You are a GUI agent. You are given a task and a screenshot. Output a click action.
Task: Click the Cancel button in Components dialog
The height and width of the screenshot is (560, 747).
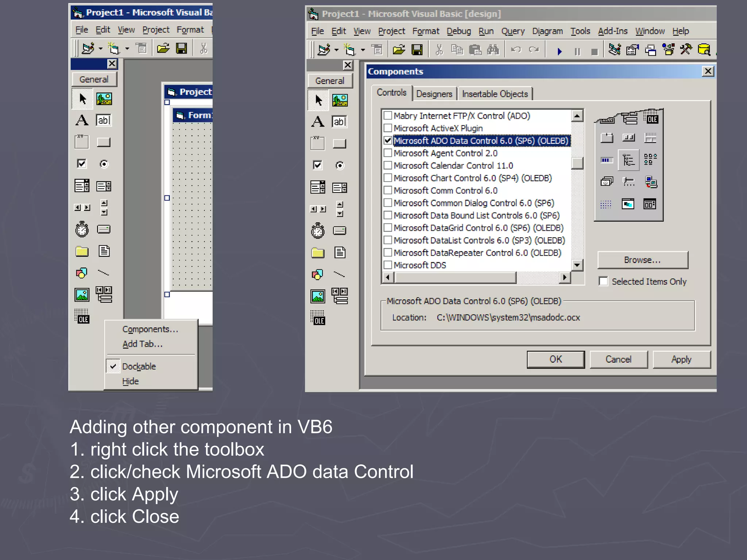coord(619,359)
